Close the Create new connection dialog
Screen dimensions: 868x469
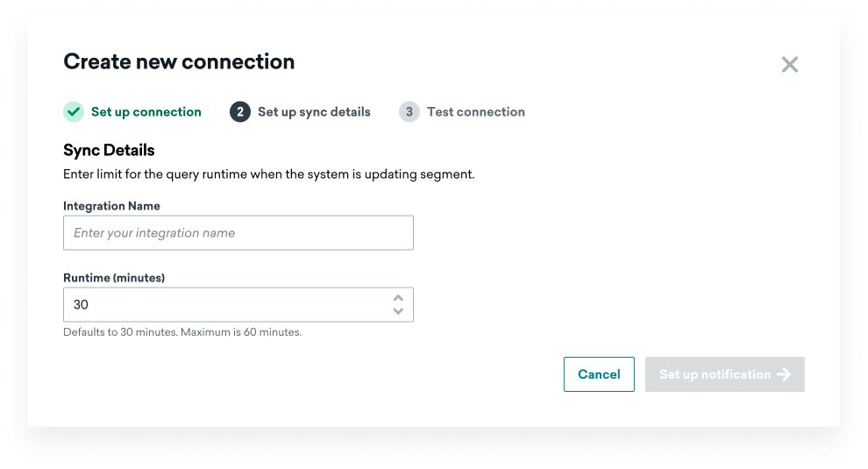(789, 64)
